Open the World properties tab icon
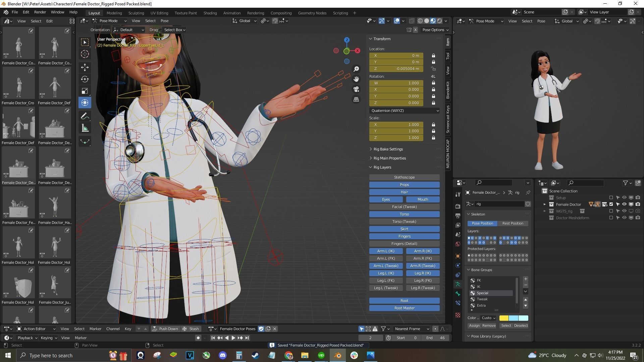The height and width of the screenshot is (362, 644). pos(458,244)
